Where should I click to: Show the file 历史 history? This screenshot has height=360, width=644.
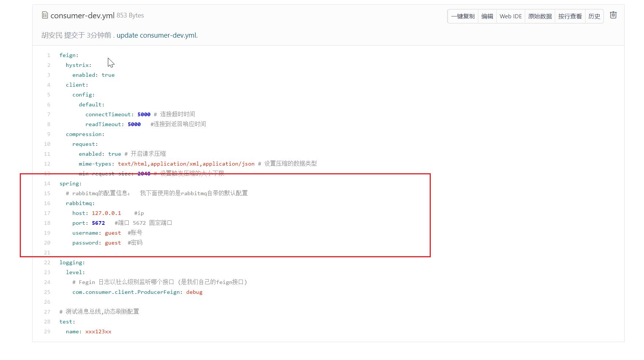[594, 16]
